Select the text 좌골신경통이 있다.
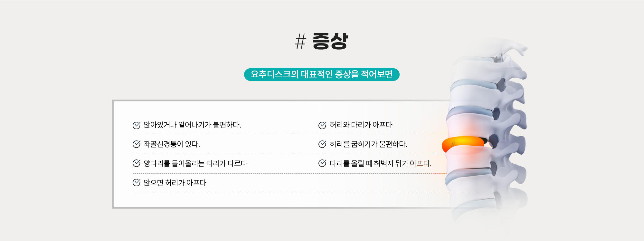The width and height of the screenshot is (644, 241). click(172, 144)
